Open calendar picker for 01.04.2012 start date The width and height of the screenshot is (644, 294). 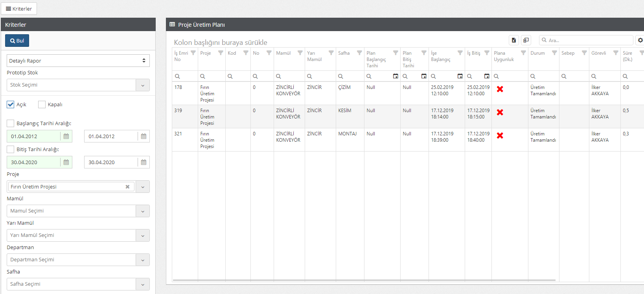tap(66, 137)
